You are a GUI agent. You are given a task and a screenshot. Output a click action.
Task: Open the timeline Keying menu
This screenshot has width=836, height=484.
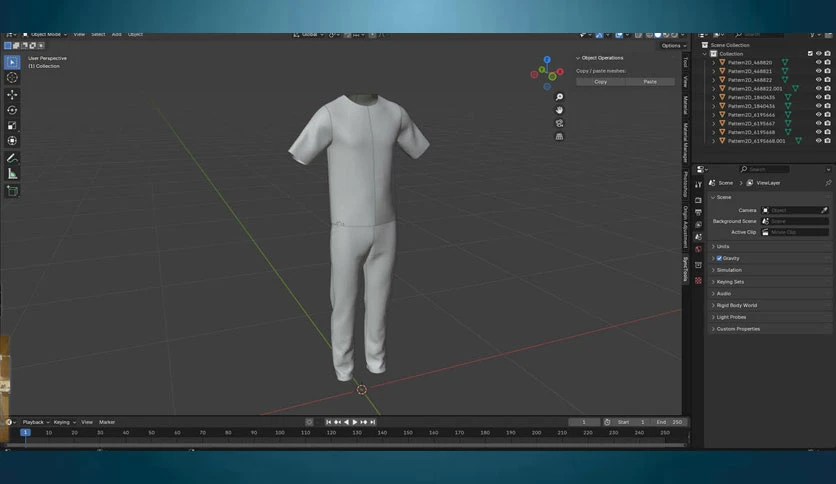64,422
